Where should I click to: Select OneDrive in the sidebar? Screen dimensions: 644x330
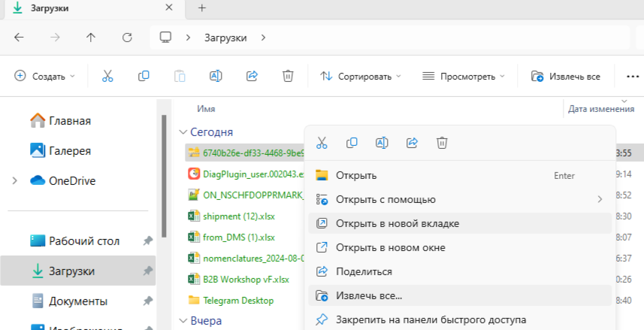[63, 181]
